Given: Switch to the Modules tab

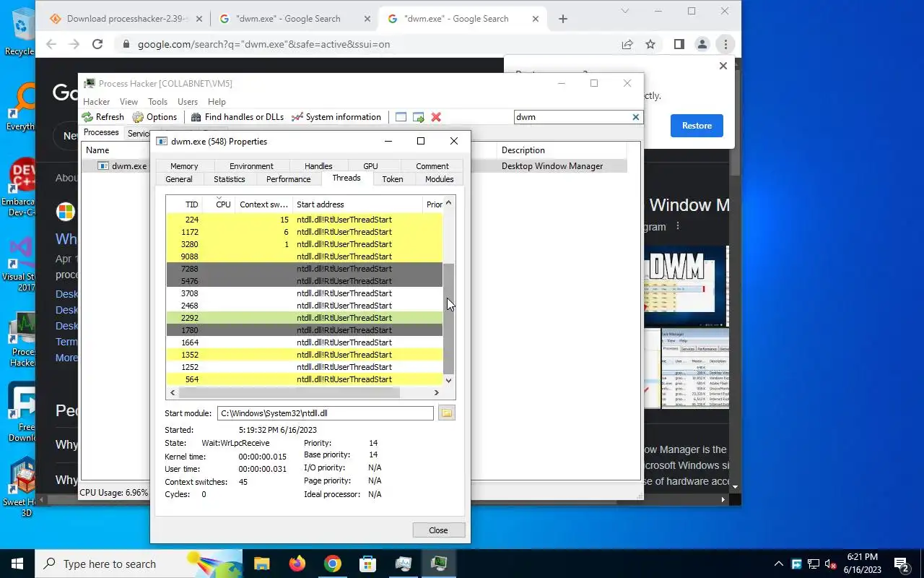Looking at the screenshot, I should (440, 179).
